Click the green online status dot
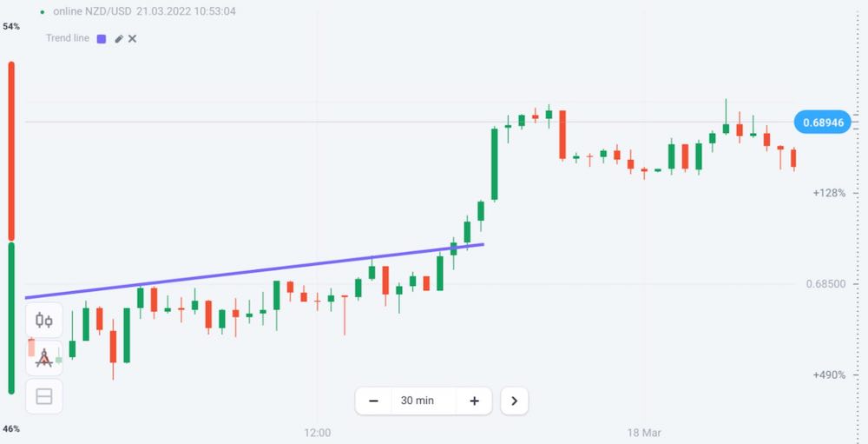The image size is (868, 444). (43, 12)
